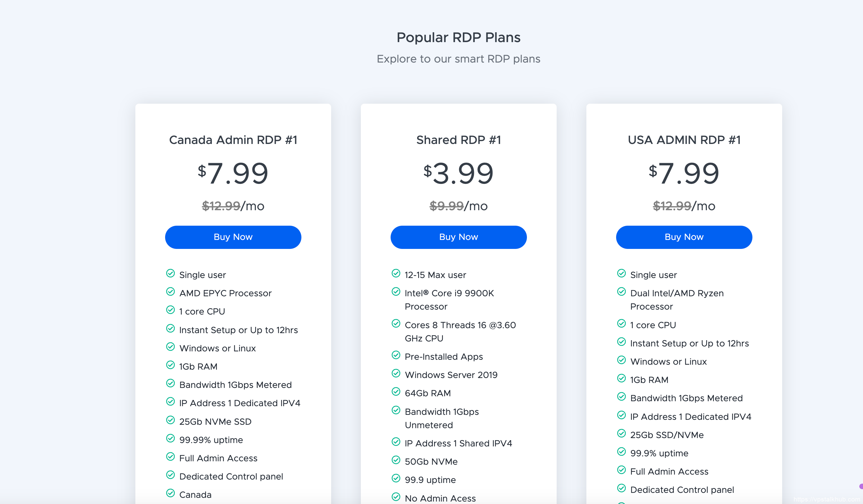The height and width of the screenshot is (504, 863).
Task: Click the USA ADMIN RDP #1 plan heading
Action: (684, 140)
